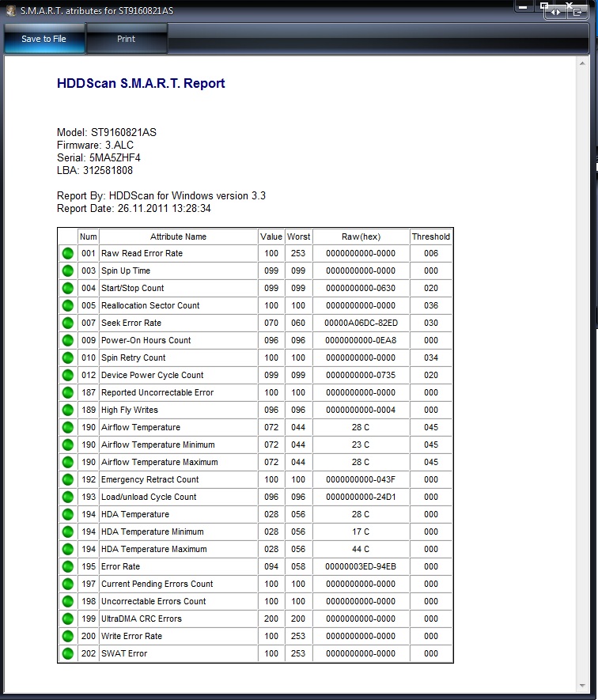Click the Attribute Name column header

pos(178,236)
